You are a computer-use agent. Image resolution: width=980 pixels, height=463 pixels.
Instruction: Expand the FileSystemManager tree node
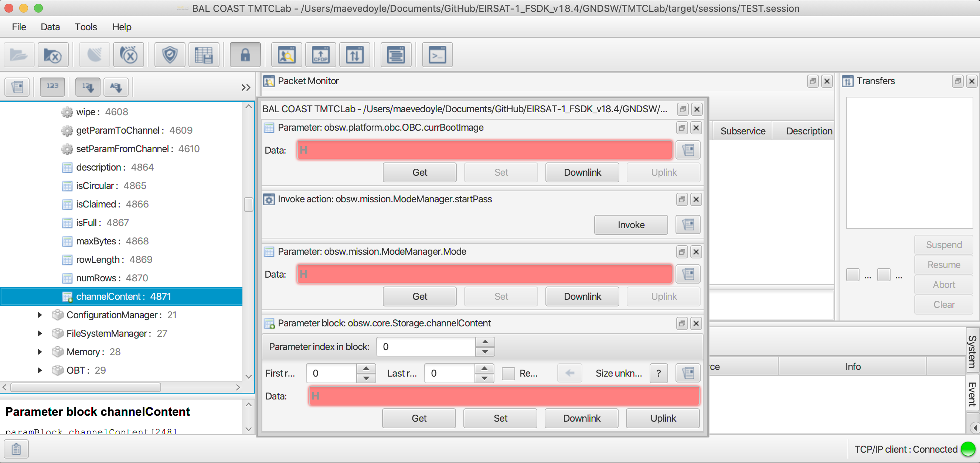pyautogui.click(x=40, y=333)
